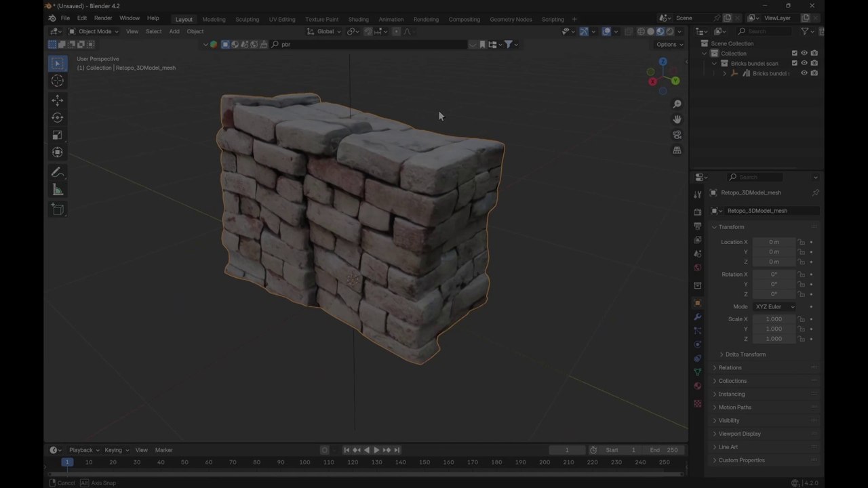
Task: Select the Annotate tool
Action: tap(58, 173)
